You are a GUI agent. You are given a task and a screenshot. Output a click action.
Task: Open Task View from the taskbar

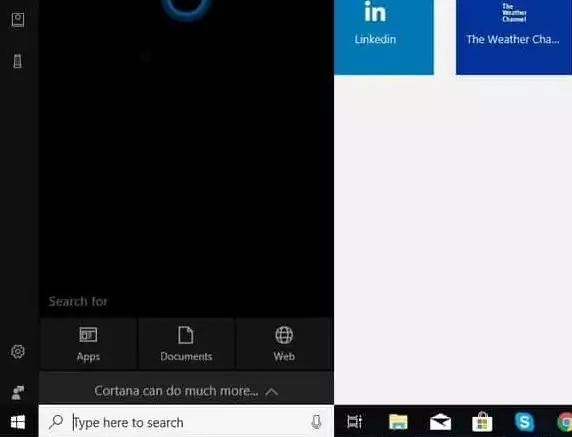[354, 422]
